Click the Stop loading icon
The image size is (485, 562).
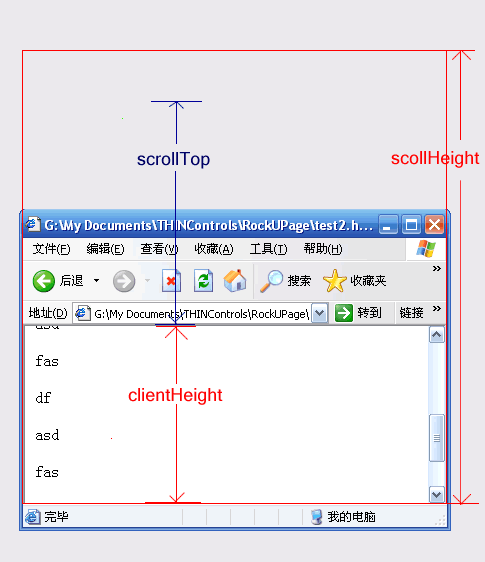[x=171, y=281]
